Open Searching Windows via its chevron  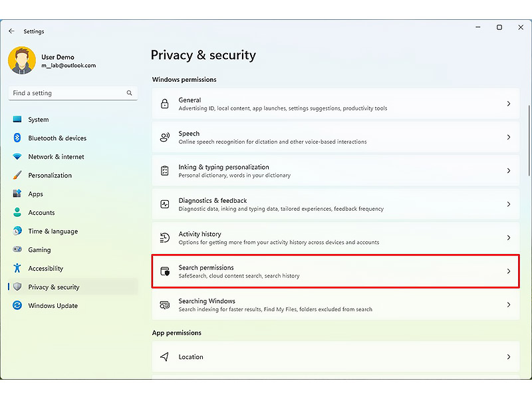[509, 305]
